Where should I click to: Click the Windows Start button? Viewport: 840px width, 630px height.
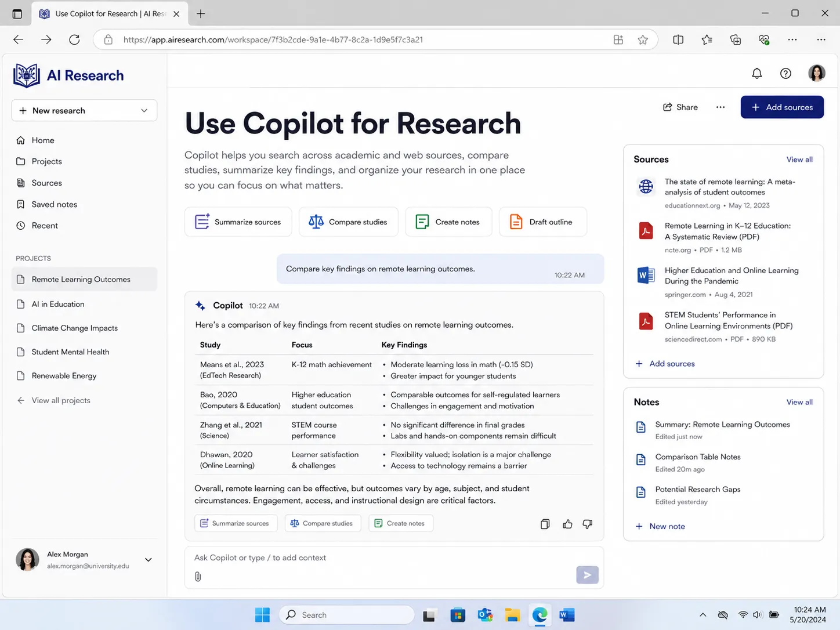262,615
